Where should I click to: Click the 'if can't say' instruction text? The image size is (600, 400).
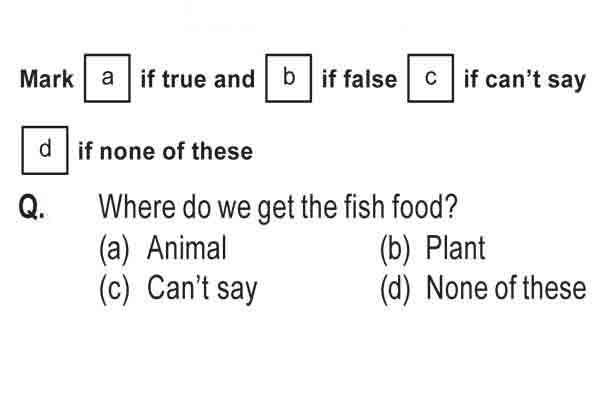[x=525, y=80]
